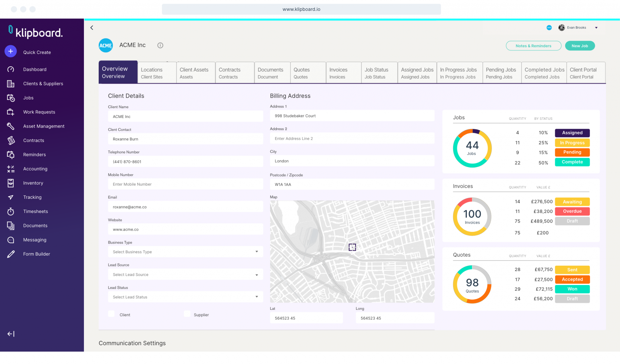Select the Timesheets stopwatch icon
This screenshot has width=620, height=364.
coord(11,211)
